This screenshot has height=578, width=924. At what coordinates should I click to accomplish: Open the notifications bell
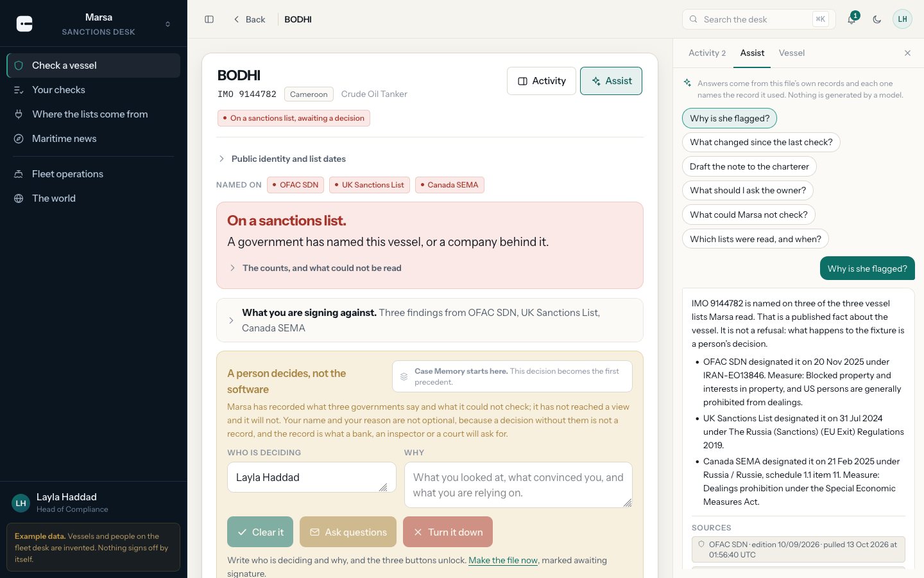click(x=851, y=19)
